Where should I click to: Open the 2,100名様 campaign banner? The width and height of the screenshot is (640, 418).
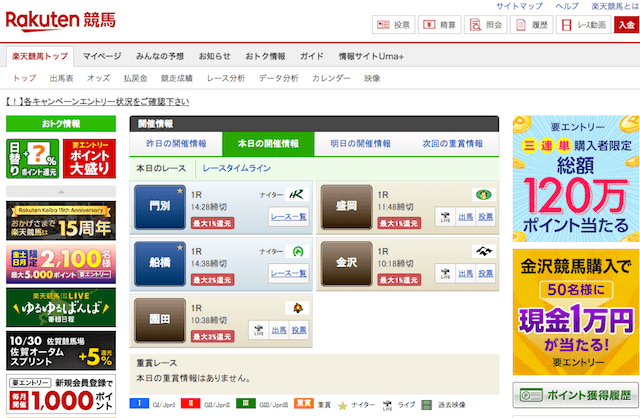click(x=61, y=264)
